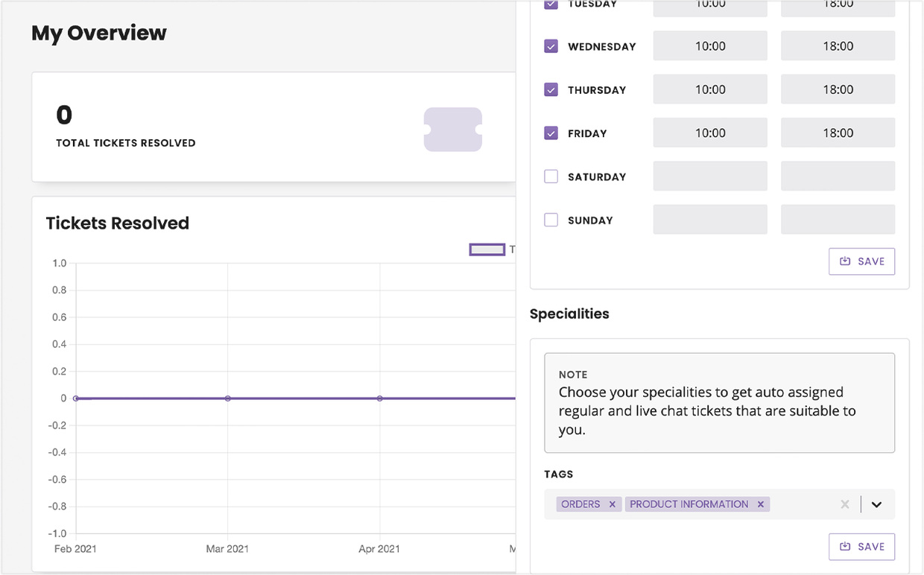Click the Feb 2021 data point
The width and height of the screenshot is (924, 575).
coord(75,398)
